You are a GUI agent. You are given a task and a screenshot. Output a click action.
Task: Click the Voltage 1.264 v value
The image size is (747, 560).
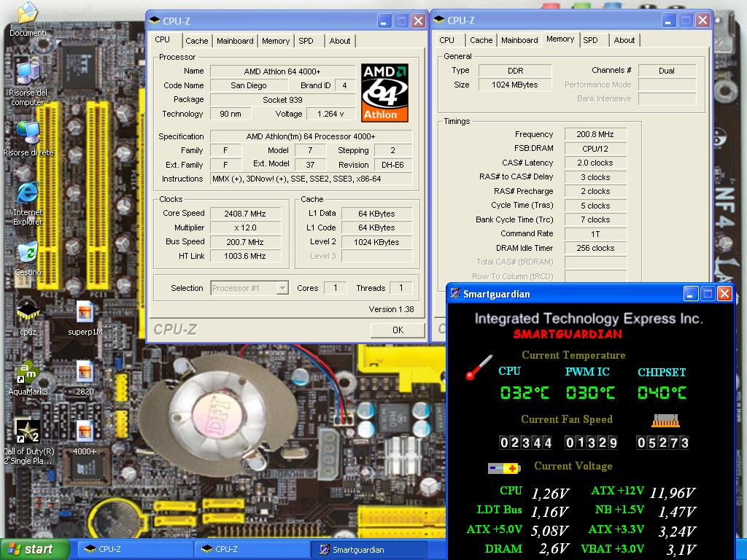[x=330, y=114]
